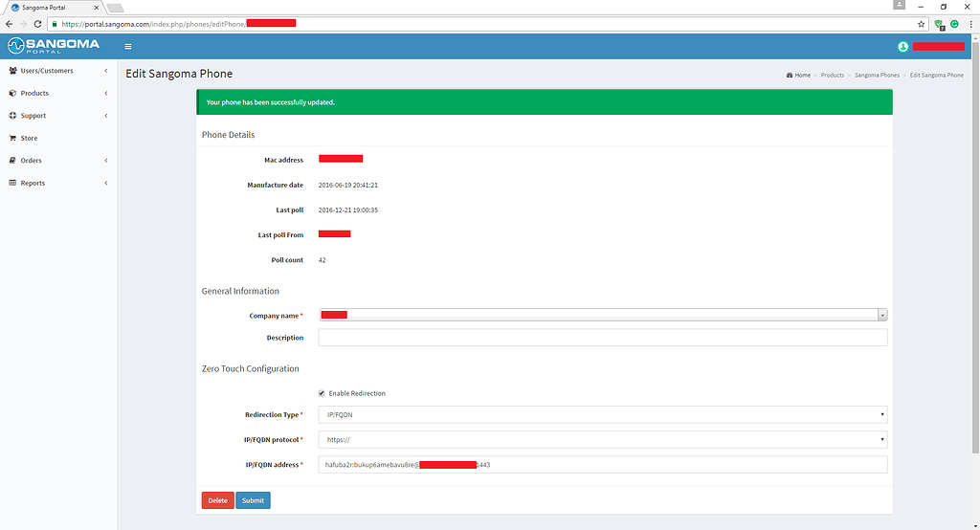The height and width of the screenshot is (530, 980).
Task: Click Last poll value 2016-12-21 19:00:35
Action: pos(348,210)
